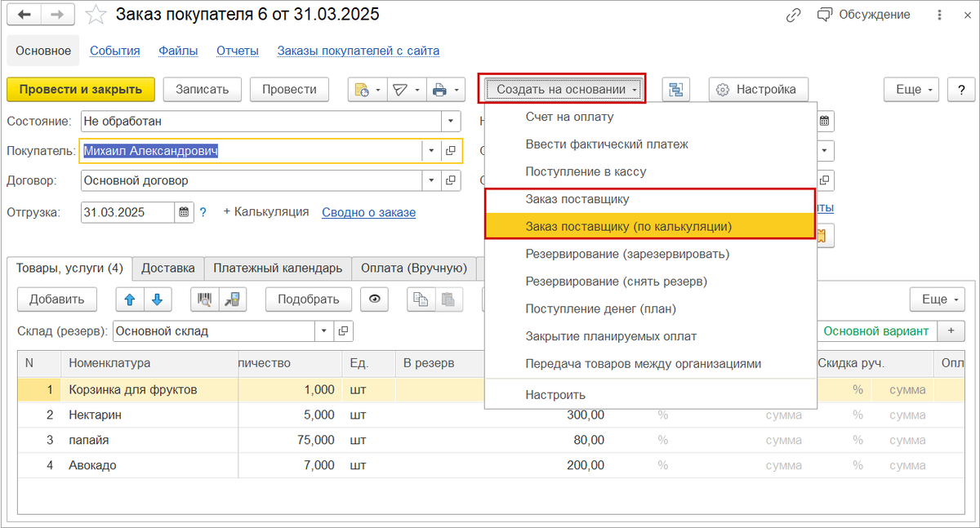Open the Сводно о заказе link
980x528 pixels.
369,212
